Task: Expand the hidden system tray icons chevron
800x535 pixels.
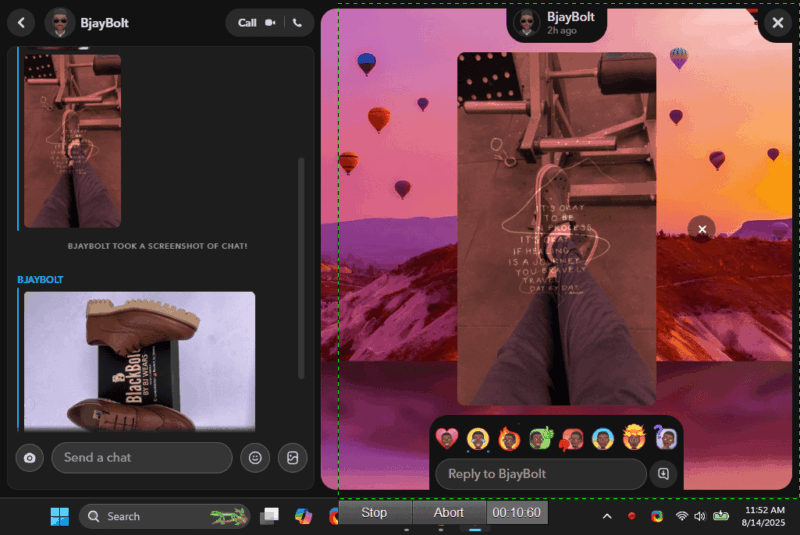Action: coord(607,517)
